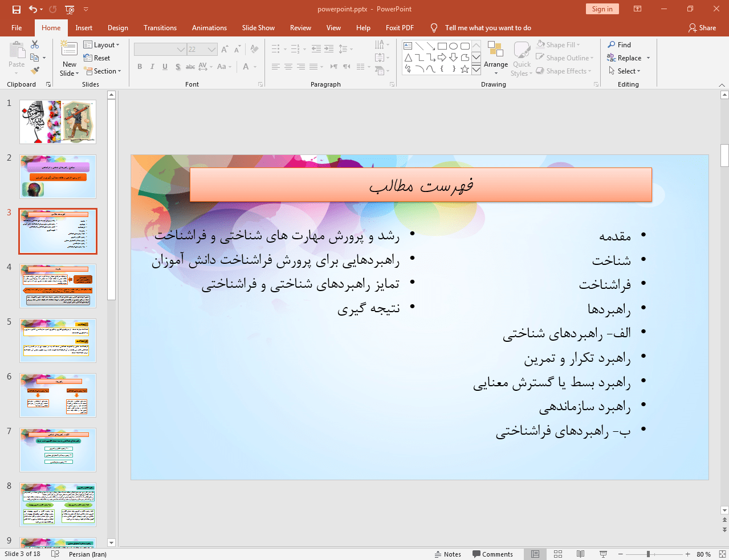The width and height of the screenshot is (729, 560).
Task: Switch to Slide Sorter view
Action: [x=558, y=554]
